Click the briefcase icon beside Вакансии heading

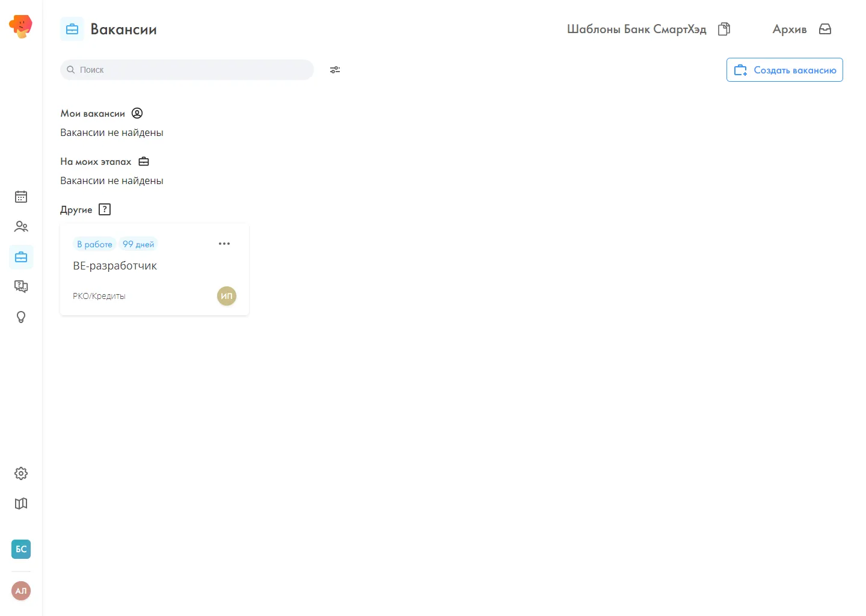tap(72, 29)
